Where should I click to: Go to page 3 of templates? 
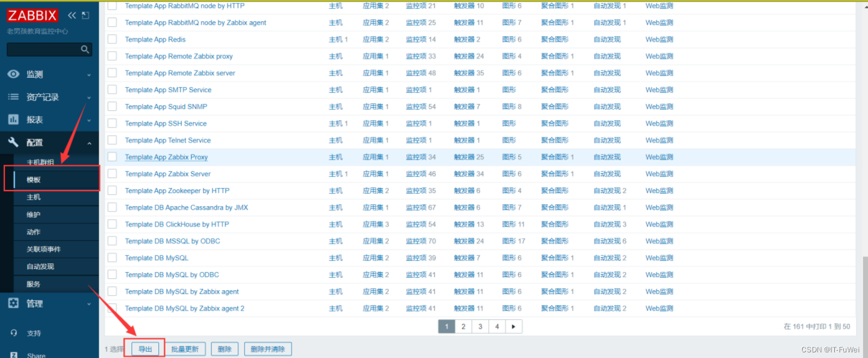pos(480,326)
